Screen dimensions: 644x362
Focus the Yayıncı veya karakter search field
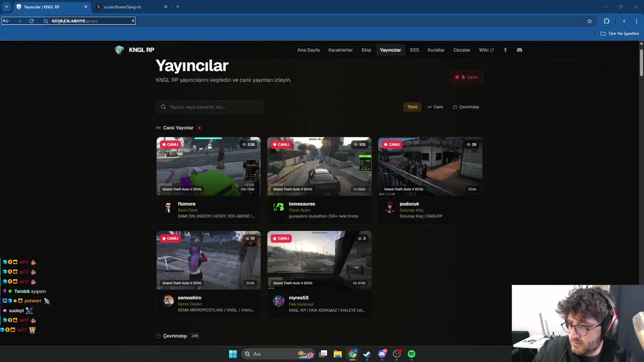click(209, 107)
